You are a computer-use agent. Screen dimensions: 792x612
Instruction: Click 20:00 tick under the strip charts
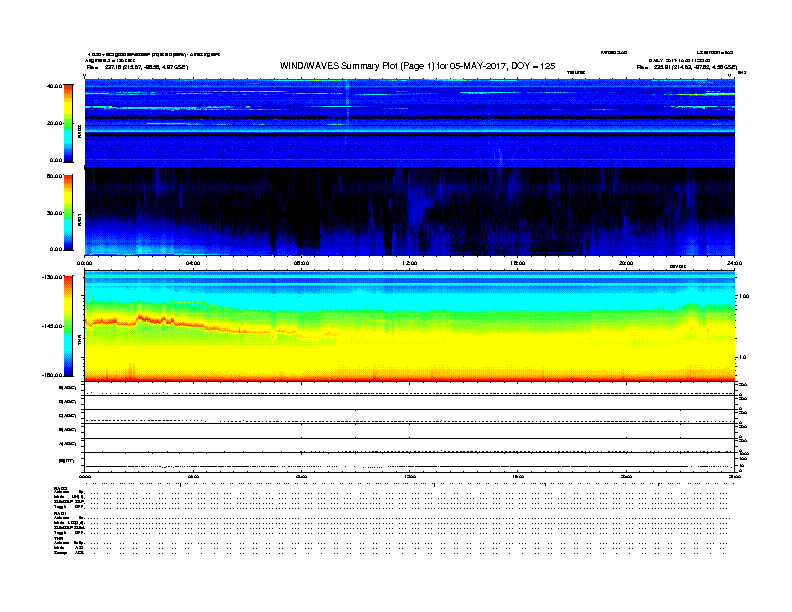[x=626, y=476]
